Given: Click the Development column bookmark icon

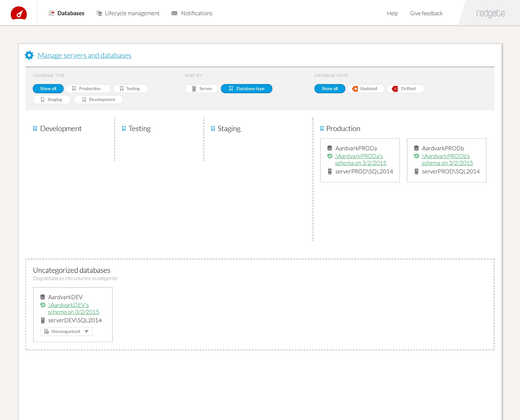Looking at the screenshot, I should [35, 128].
